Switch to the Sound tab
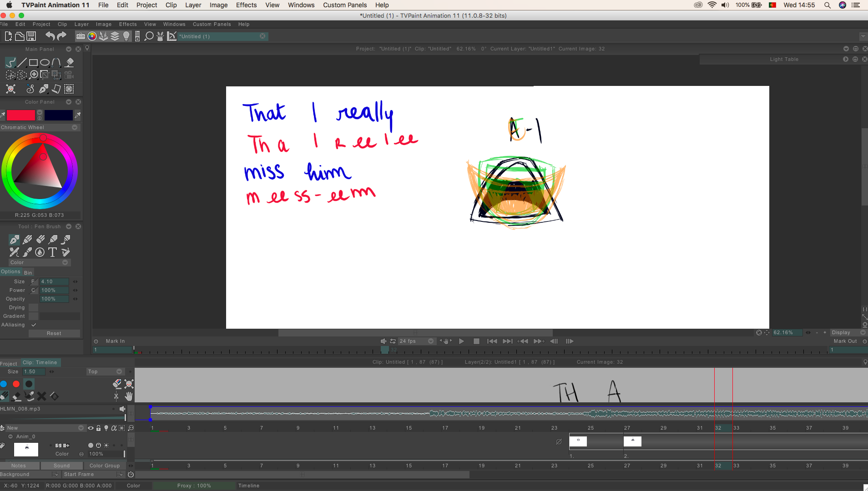The width and height of the screenshot is (868, 491). click(61, 466)
